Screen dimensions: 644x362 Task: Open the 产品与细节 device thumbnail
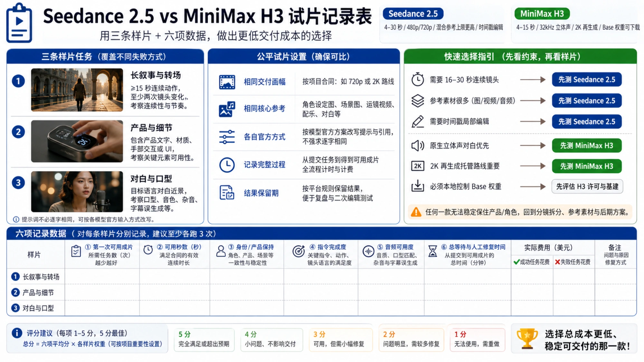tap(77, 141)
